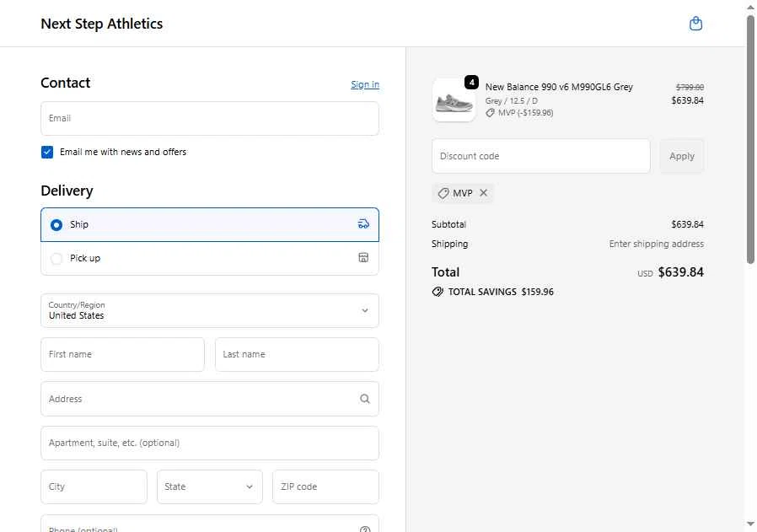Click the scrollbar down arrow
The width and height of the screenshot is (757, 532).
750,524
